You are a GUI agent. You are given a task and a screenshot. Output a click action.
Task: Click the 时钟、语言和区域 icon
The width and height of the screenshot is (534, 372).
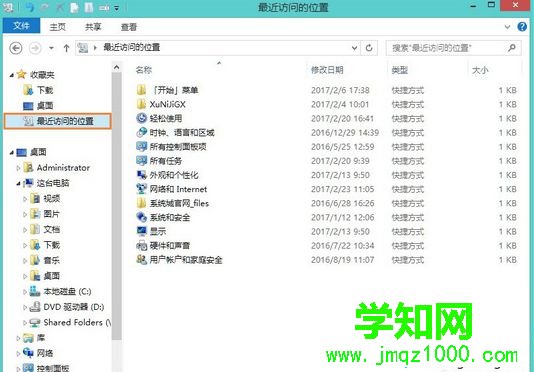click(141, 133)
